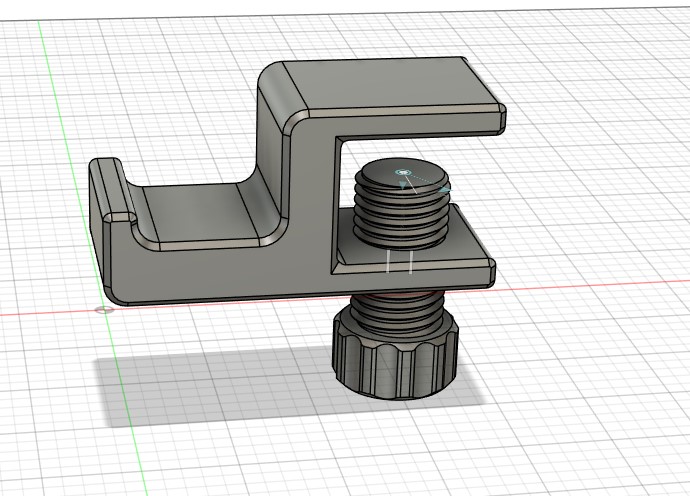Select the teal joint arrow at screw's right edge
The width and height of the screenshot is (690, 496).
(x=445, y=186)
